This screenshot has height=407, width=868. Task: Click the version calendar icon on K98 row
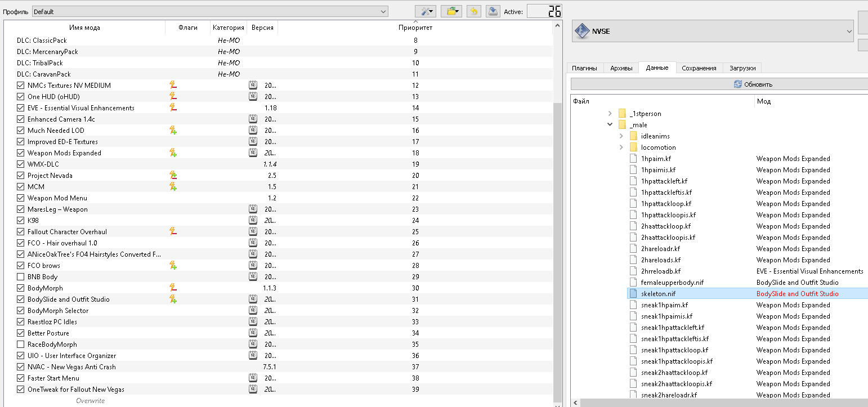pos(253,221)
